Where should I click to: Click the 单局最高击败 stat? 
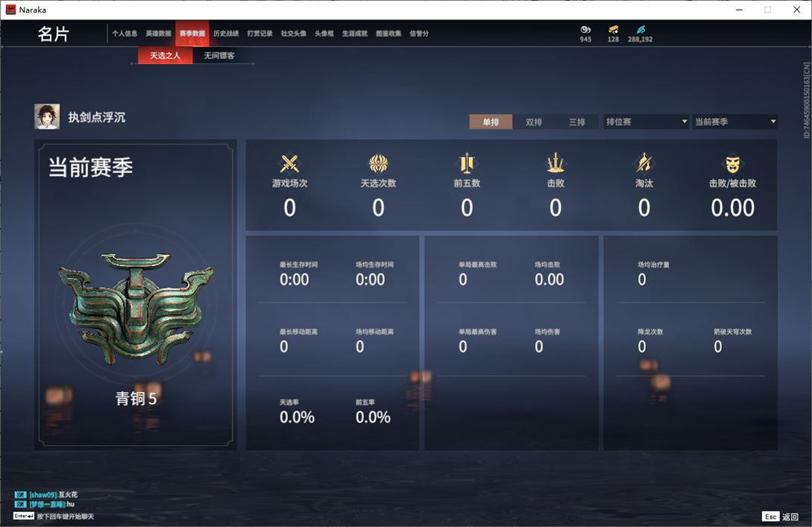click(x=477, y=274)
